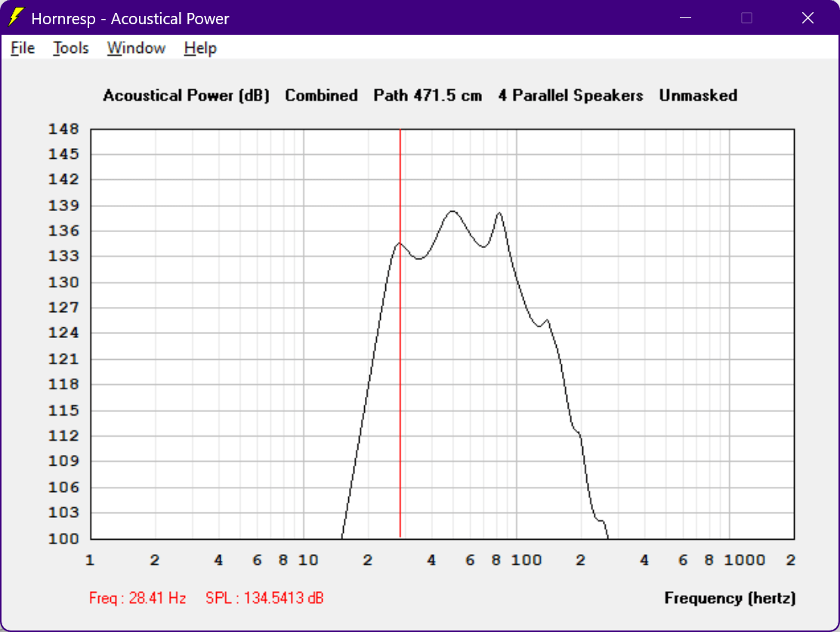Click the response curve peak near 50 Hz
The width and height of the screenshot is (840, 632).
(x=452, y=211)
